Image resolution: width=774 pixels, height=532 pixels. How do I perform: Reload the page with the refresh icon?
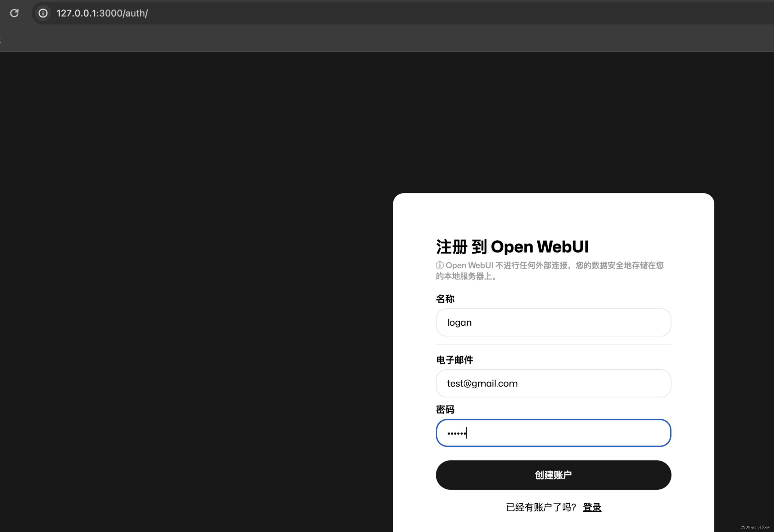14,13
